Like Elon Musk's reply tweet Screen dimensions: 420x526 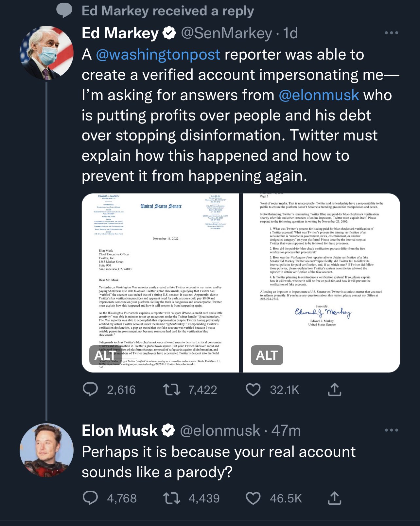(x=253, y=498)
